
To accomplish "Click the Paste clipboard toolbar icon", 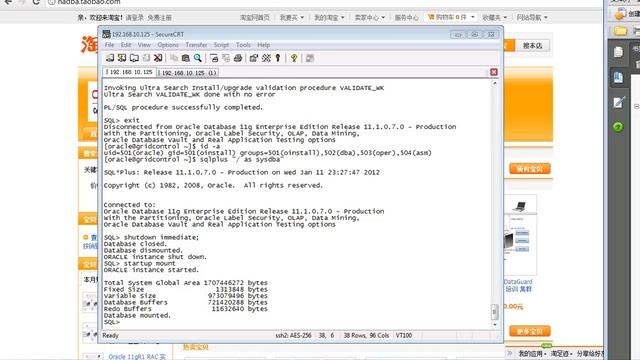I will (186, 58).
